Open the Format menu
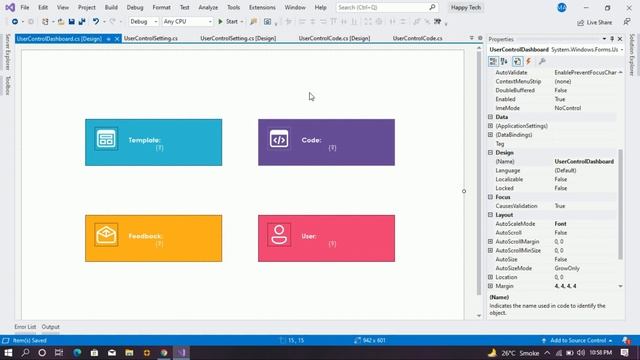 [162, 7]
